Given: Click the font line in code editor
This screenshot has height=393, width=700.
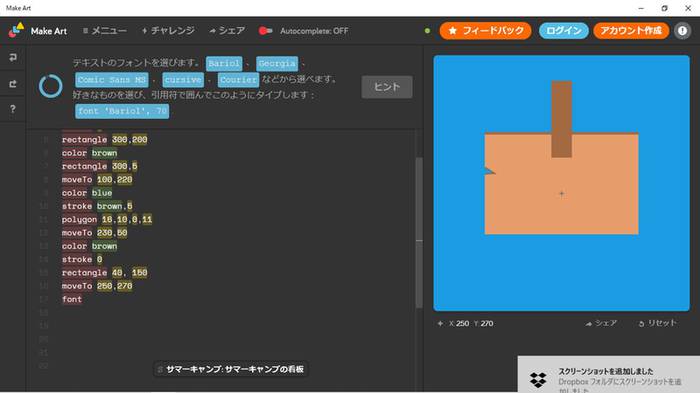Looking at the screenshot, I should click(x=72, y=299).
